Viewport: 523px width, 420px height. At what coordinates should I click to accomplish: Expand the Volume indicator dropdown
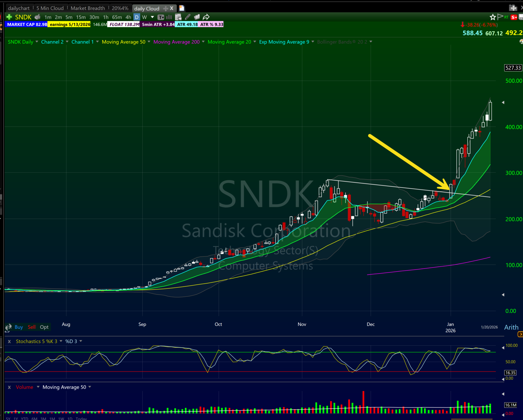[38, 387]
